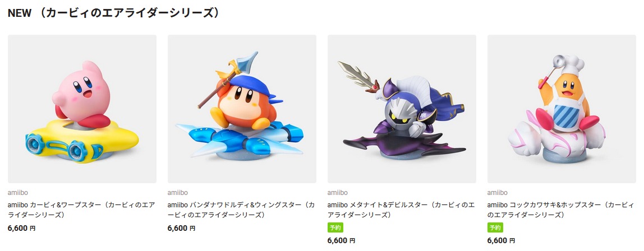Screen dimensions: 644x251
Task: Open the Kirby & Warp Star product image
Action: pos(82,109)
